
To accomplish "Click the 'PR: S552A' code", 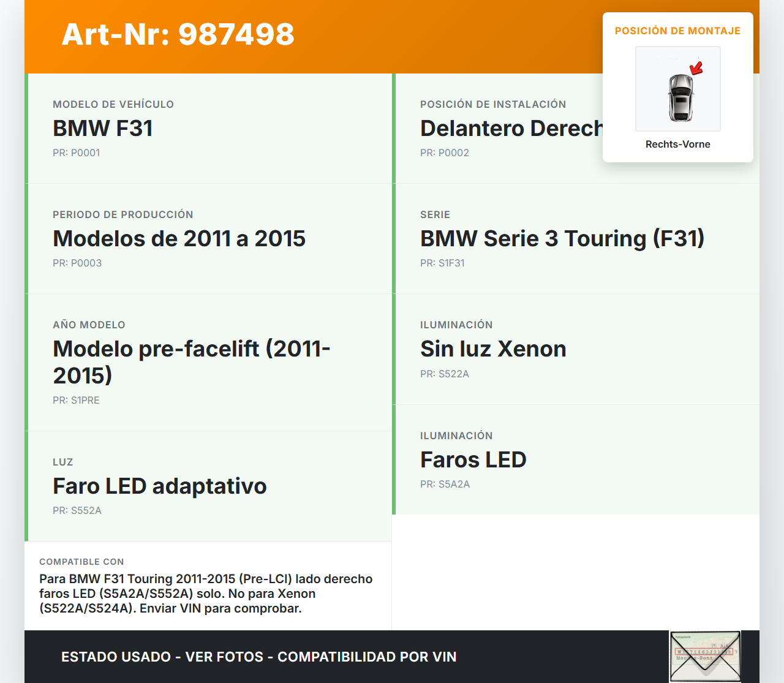I will [77, 510].
